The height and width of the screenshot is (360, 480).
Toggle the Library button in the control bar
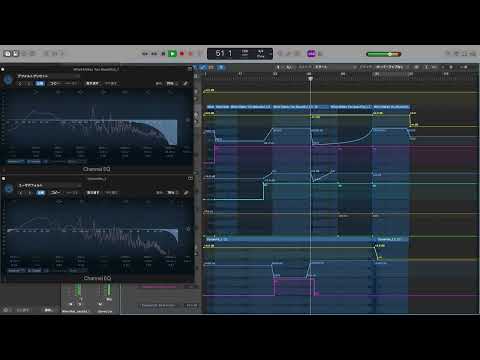(x=7, y=53)
